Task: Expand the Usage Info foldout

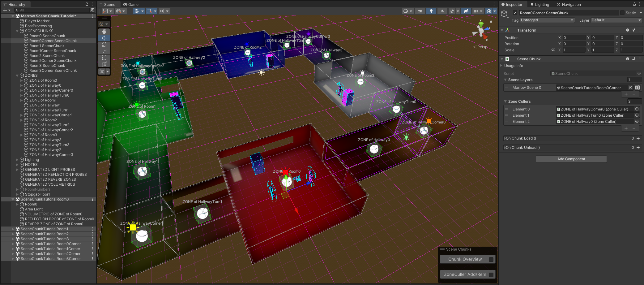Action: [x=514, y=66]
